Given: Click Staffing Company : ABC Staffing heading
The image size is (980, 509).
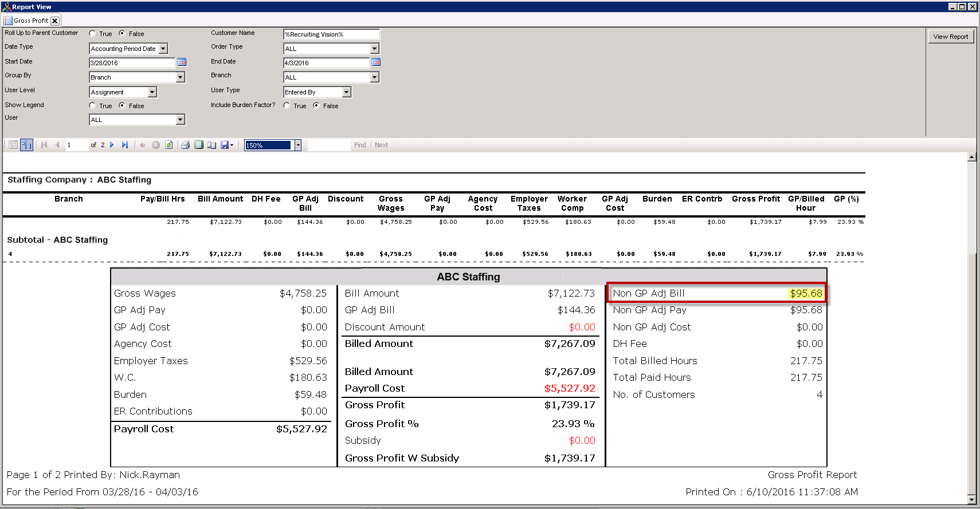Looking at the screenshot, I should click(x=79, y=180).
